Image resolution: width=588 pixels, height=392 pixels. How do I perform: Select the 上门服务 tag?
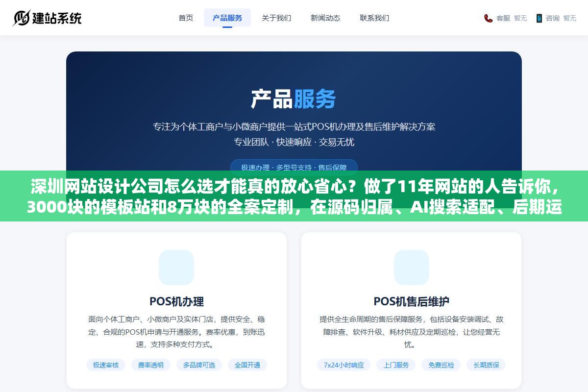(396, 365)
